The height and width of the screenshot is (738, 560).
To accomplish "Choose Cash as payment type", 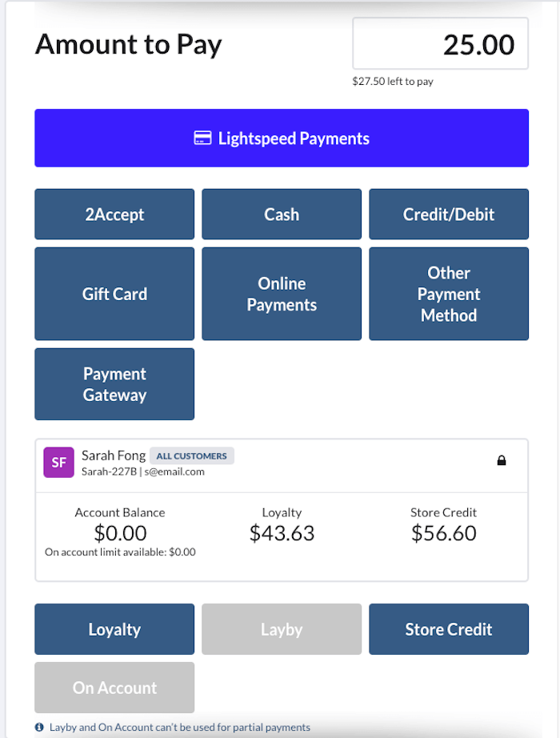I will [x=282, y=215].
